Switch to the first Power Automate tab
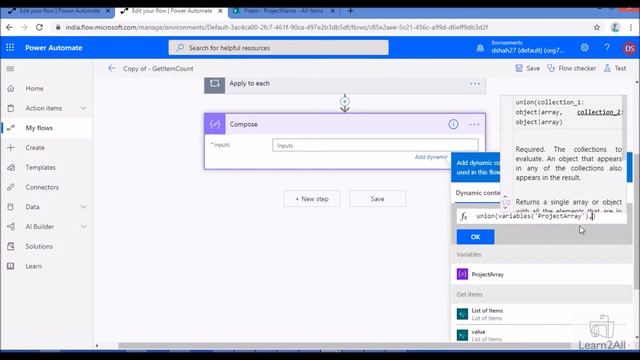Viewport: 640px width, 360px height. point(59,11)
